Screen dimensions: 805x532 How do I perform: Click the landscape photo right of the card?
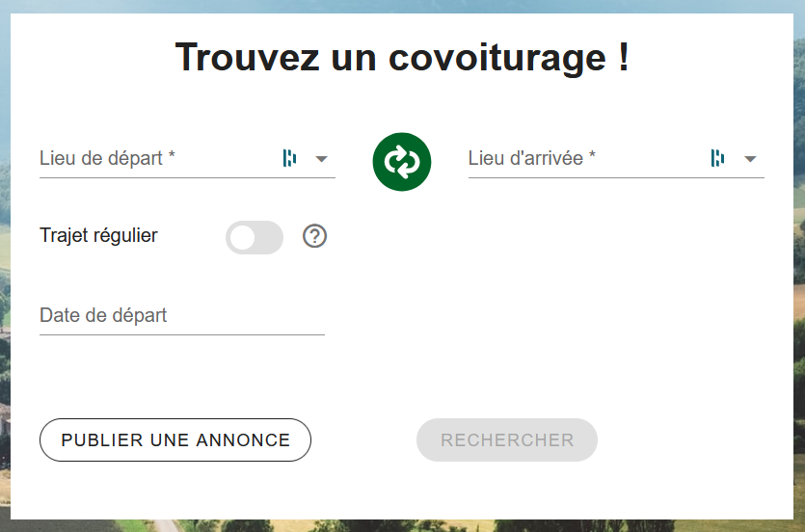799,267
